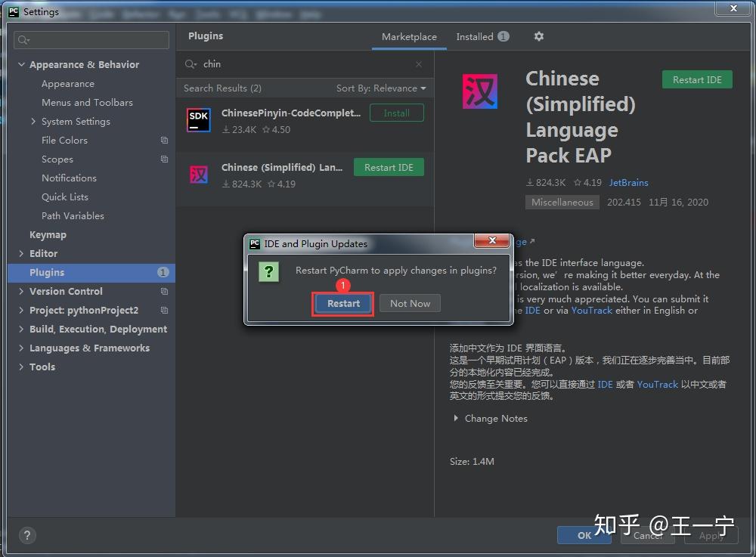Open File Colors settings
Screen dimensions: 756x557
tap(64, 141)
